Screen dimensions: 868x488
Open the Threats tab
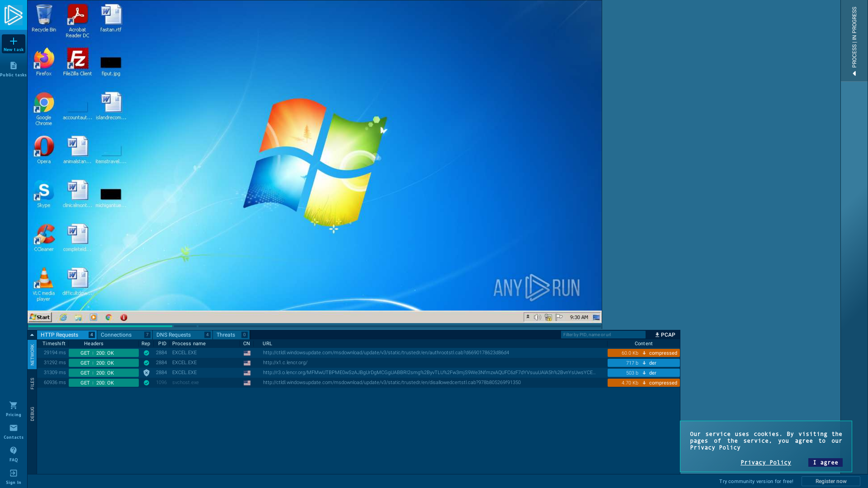coord(226,335)
